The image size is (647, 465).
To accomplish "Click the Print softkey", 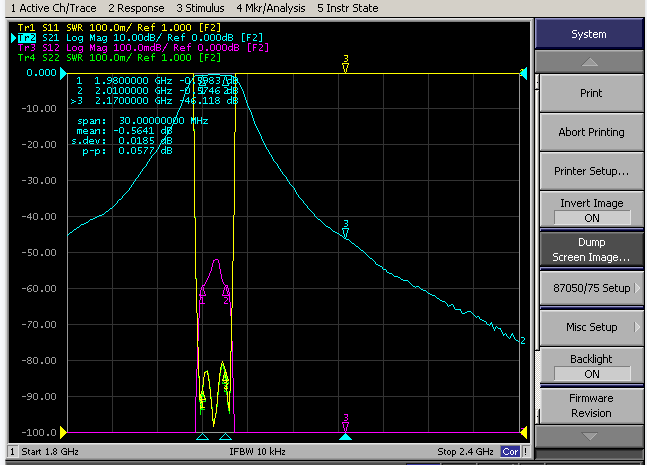I will (592, 93).
